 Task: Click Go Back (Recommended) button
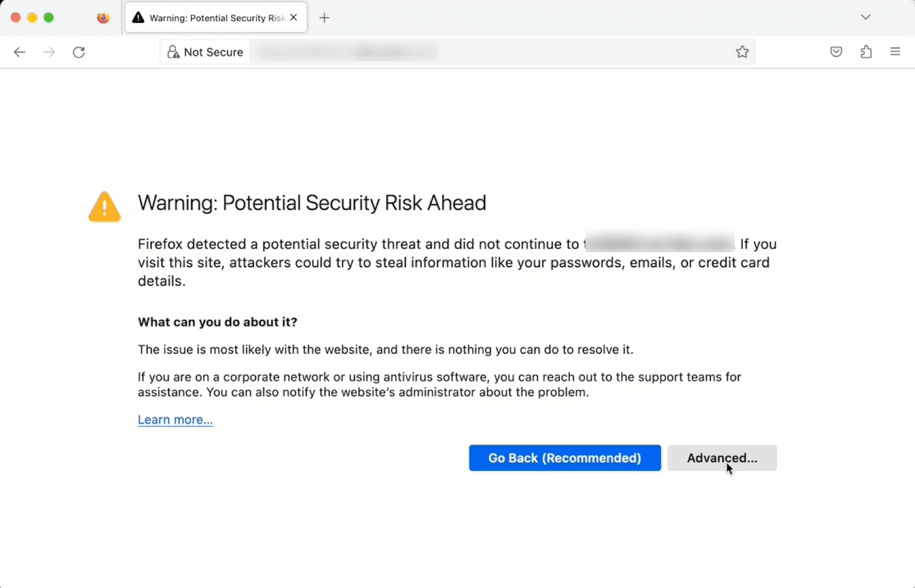(x=564, y=458)
